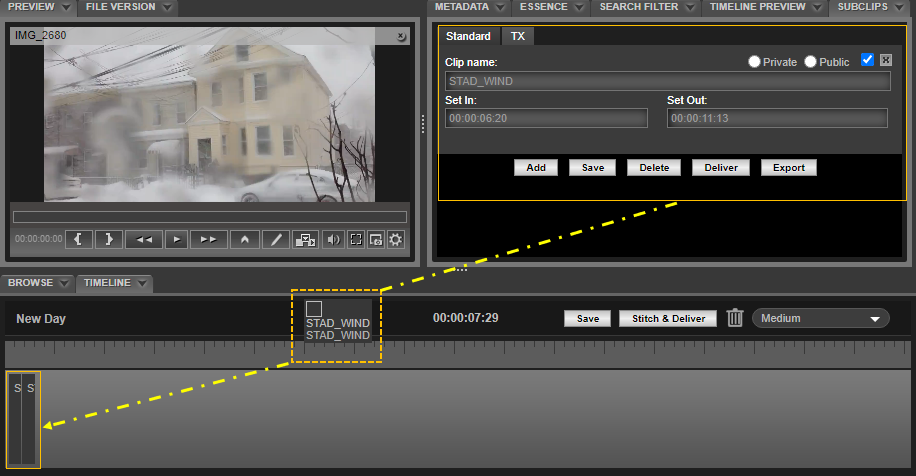The height and width of the screenshot is (476, 916).
Task: Click the timeline ruler scale
Action: pyautogui.click(x=458, y=354)
